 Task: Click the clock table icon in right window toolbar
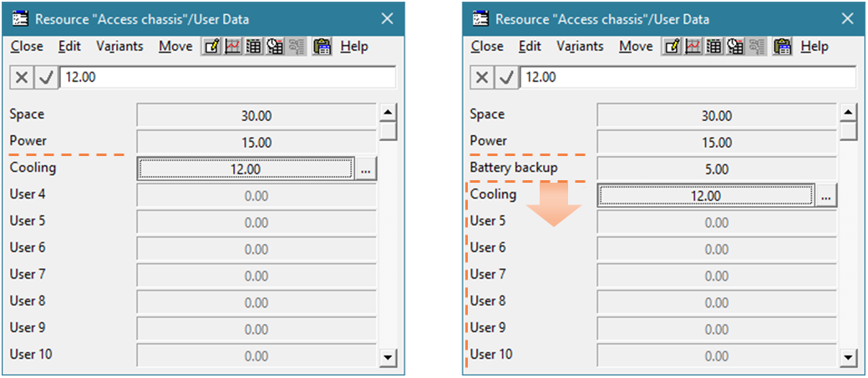click(735, 47)
